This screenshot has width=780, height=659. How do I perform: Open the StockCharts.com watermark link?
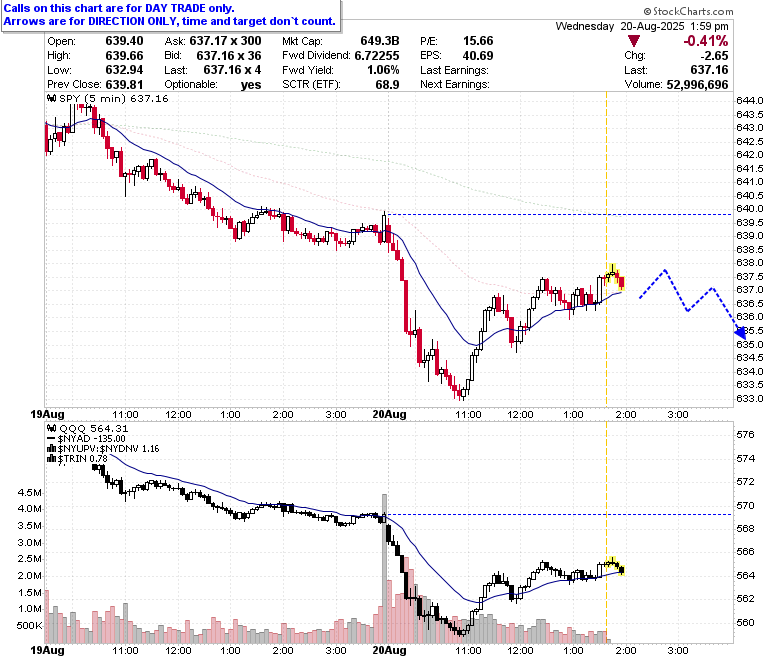coord(688,11)
